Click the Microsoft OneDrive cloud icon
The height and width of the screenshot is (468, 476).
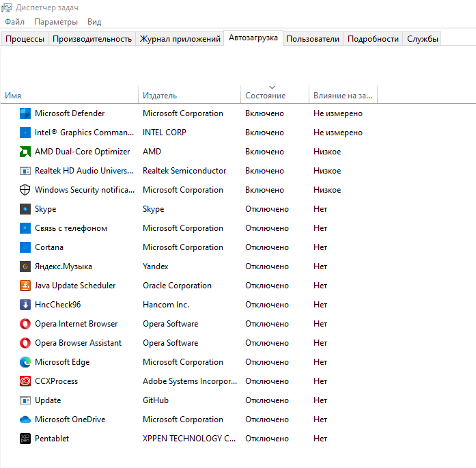pos(25,419)
